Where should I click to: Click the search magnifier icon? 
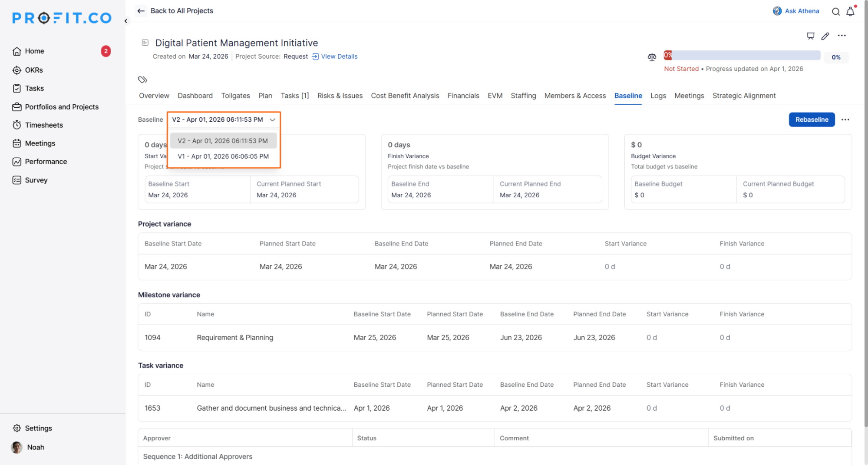pyautogui.click(x=835, y=12)
